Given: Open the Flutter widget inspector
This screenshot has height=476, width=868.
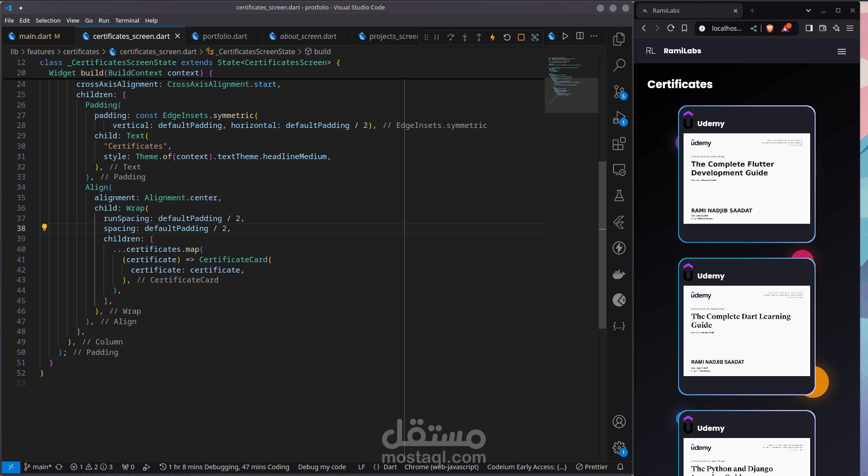Looking at the screenshot, I should (535, 37).
